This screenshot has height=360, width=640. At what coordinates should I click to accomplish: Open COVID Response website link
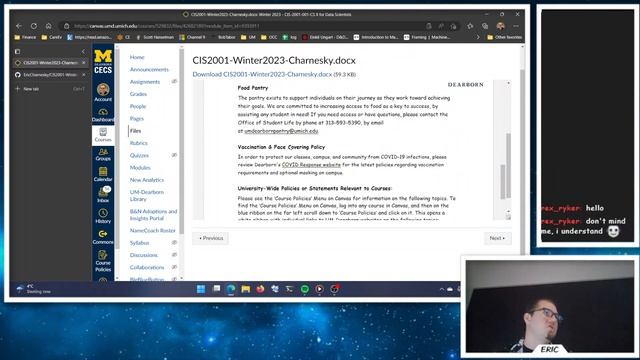[311, 165]
